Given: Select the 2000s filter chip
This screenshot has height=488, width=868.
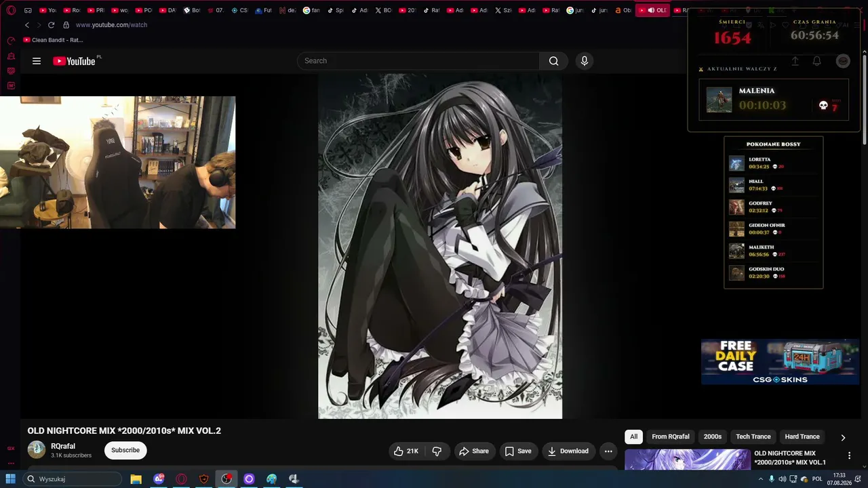Looking at the screenshot, I should (x=713, y=437).
